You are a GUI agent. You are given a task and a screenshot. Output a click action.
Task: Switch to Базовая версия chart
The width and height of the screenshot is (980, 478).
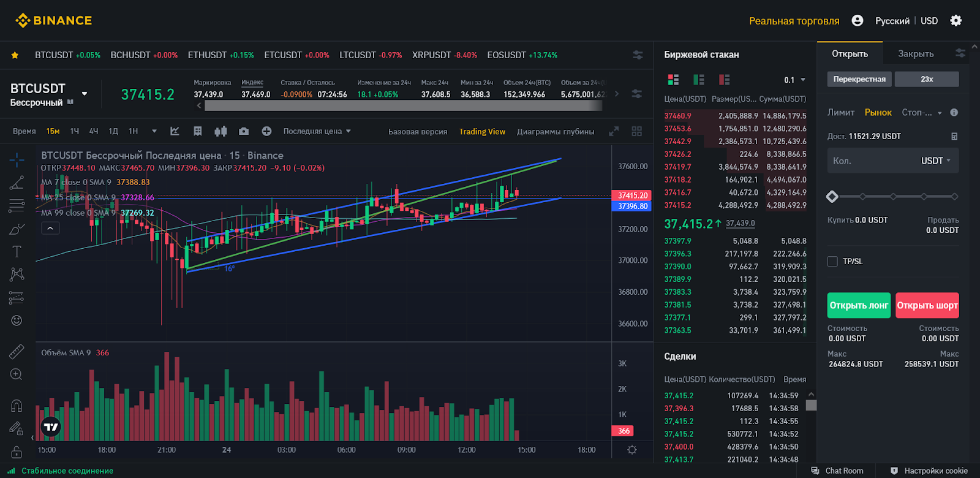418,131
